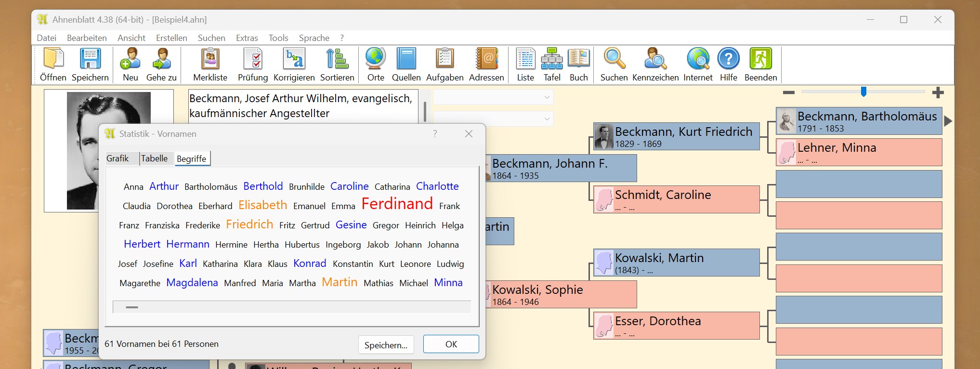Open the Extras menu
This screenshot has height=369, width=980.
[247, 38]
